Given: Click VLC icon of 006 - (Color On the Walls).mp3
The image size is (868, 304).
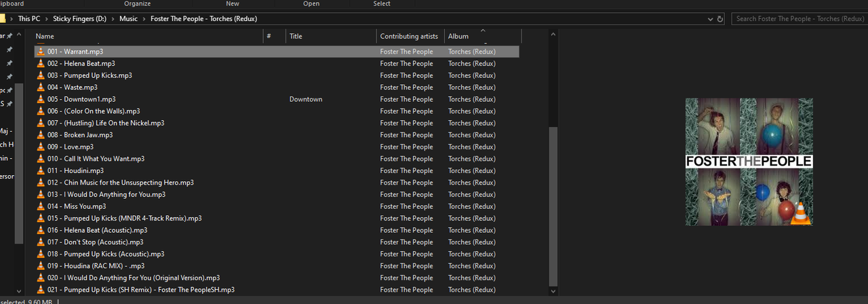Looking at the screenshot, I should pos(41,111).
